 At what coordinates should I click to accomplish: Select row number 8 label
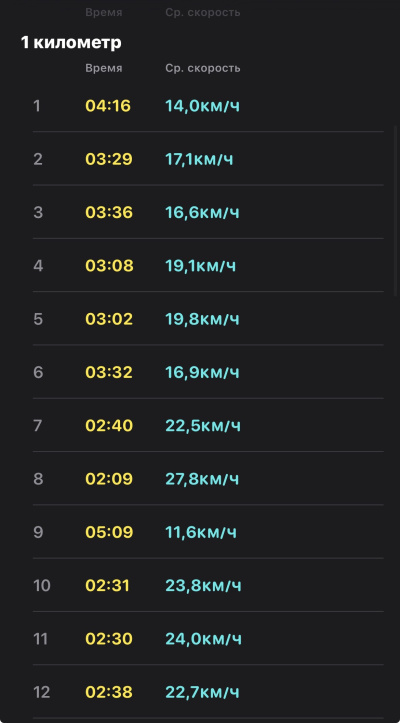[x=38, y=479]
